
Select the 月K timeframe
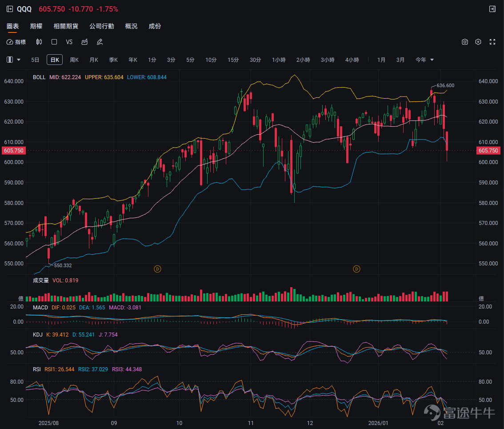point(94,60)
